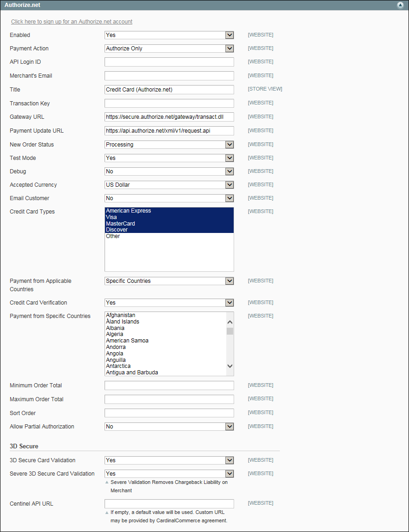Open the Email Customer dropdown
409x532 pixels.
[x=169, y=198]
